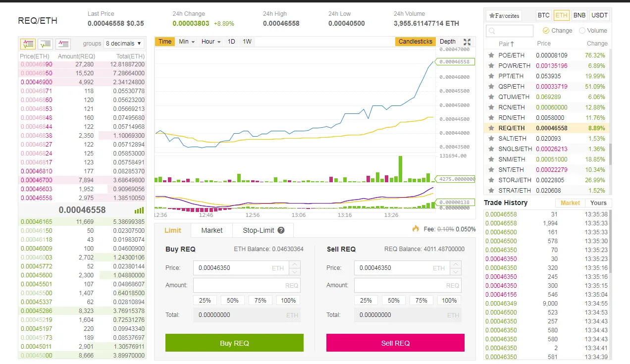Show the Favorites pairs list
Screen dimensions: 630x364
click(504, 15)
